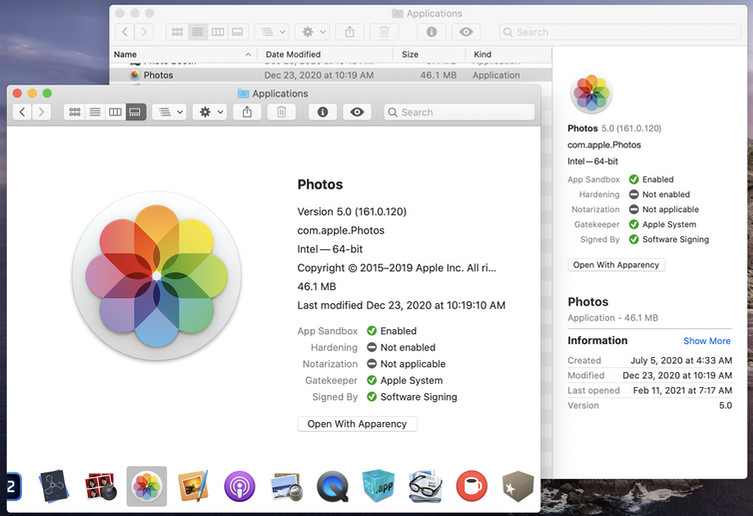Click the Photos icon in rear preview pane
The image size is (753, 516).
[591, 93]
